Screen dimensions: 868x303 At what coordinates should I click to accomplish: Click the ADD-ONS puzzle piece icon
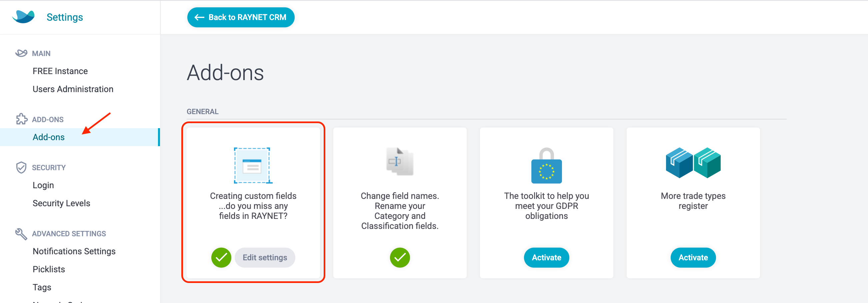coord(22,119)
